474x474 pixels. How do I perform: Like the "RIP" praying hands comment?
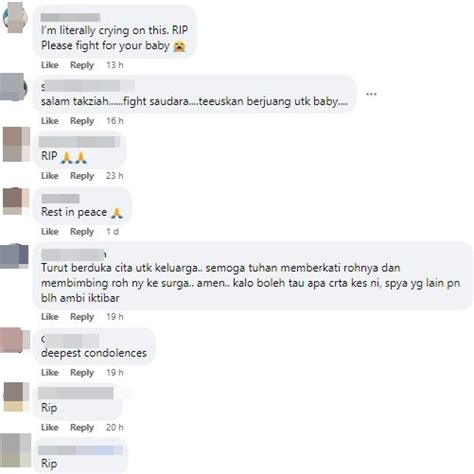click(x=50, y=176)
